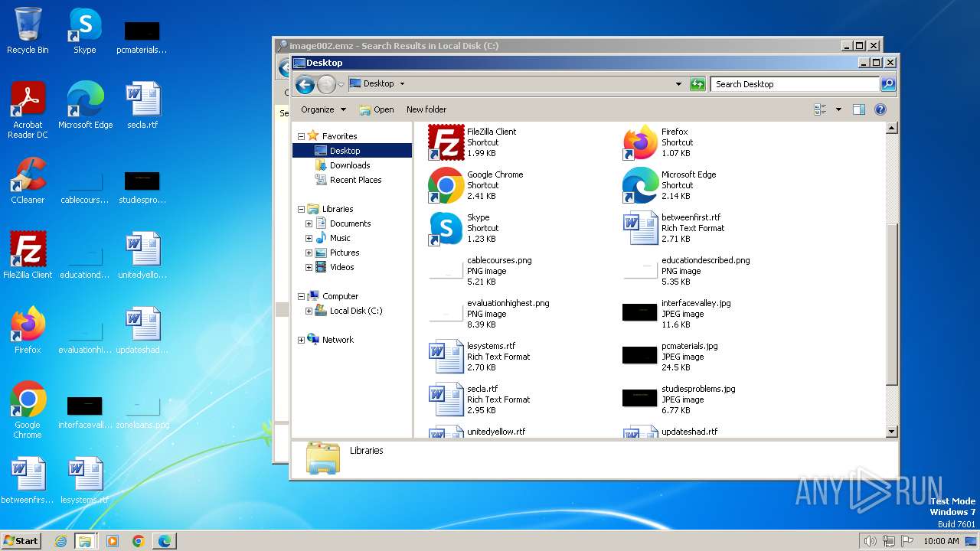The width and height of the screenshot is (980, 551).
Task: Open recent pages dropdown next to Forward
Action: [341, 85]
